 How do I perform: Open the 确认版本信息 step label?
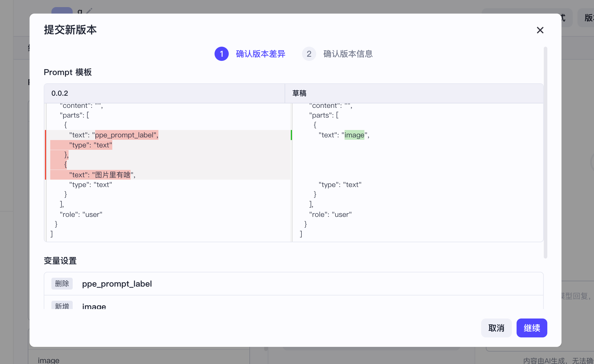348,54
